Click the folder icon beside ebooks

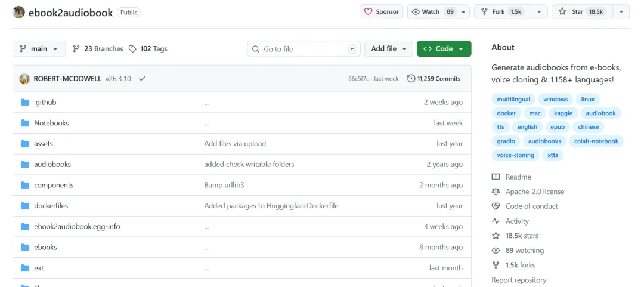coord(26,247)
